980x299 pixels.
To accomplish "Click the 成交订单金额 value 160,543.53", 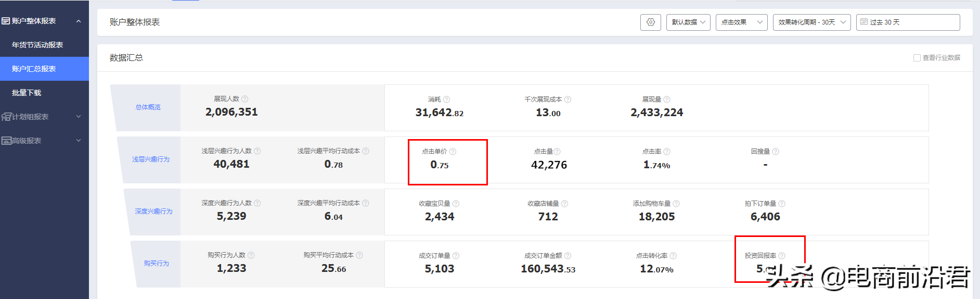I will pos(548,269).
